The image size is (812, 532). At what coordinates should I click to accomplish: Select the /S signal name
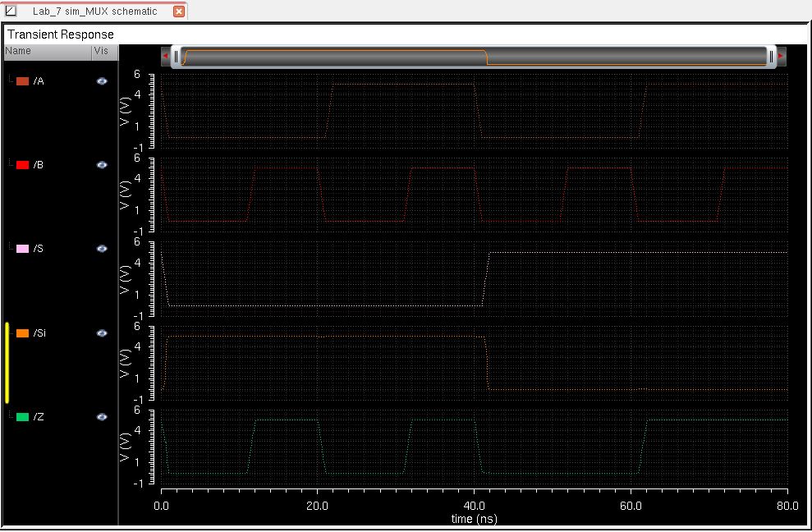click(x=39, y=249)
